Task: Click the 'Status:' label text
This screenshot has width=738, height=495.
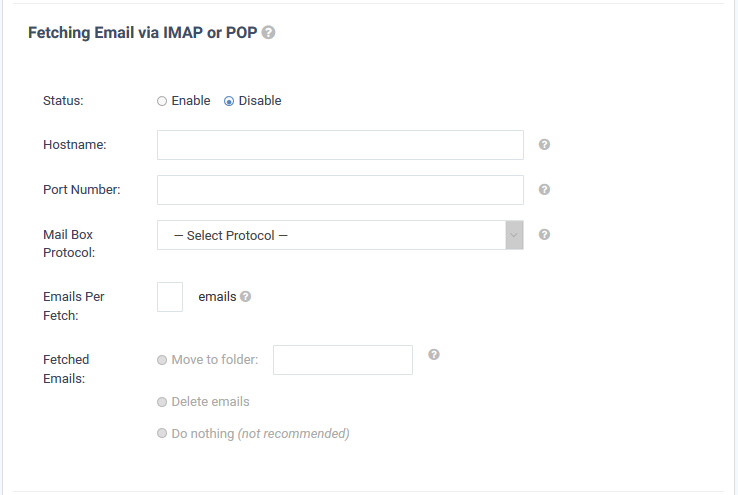Action: tap(63, 101)
